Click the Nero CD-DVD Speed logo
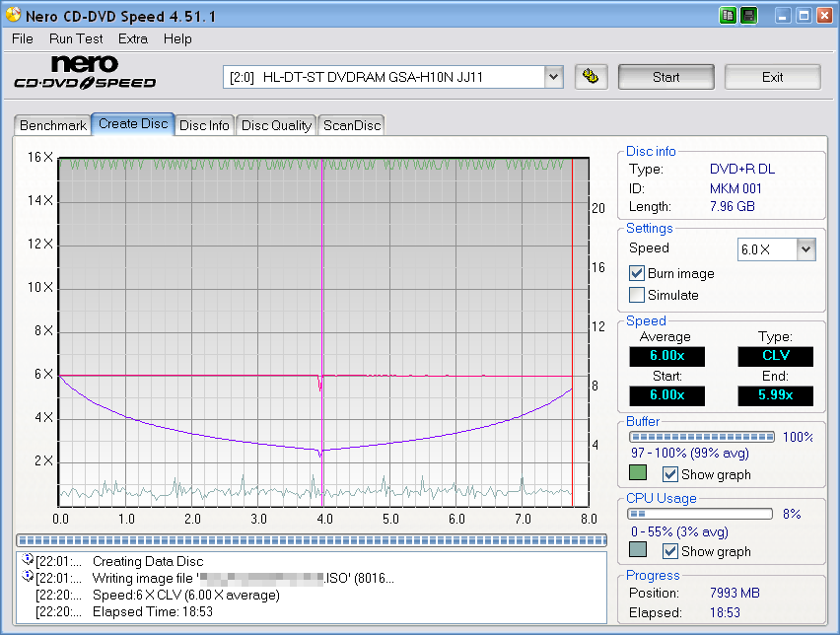The image size is (840, 635). coord(85,72)
